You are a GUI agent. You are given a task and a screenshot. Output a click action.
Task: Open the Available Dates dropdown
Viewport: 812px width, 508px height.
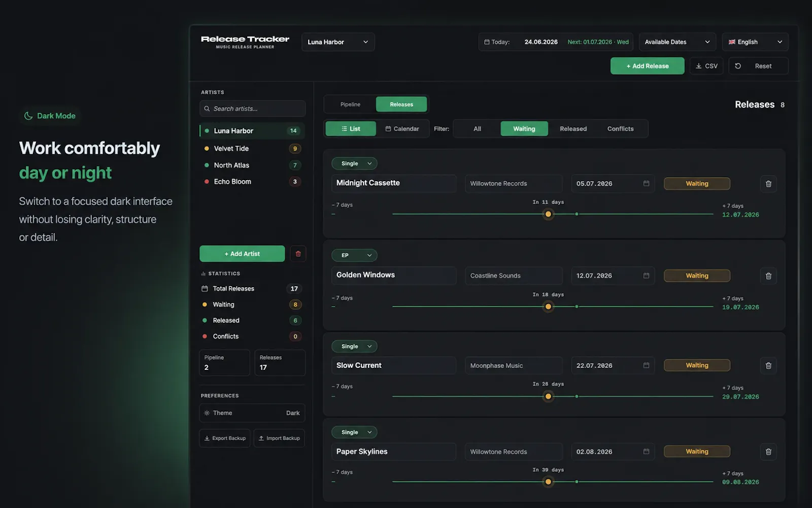click(x=677, y=42)
